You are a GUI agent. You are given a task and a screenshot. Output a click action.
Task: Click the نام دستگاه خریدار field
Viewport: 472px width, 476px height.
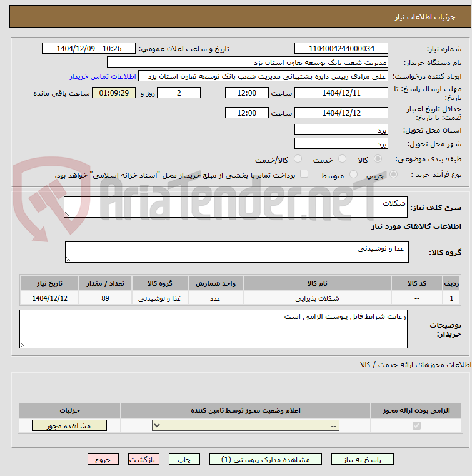click(248, 62)
